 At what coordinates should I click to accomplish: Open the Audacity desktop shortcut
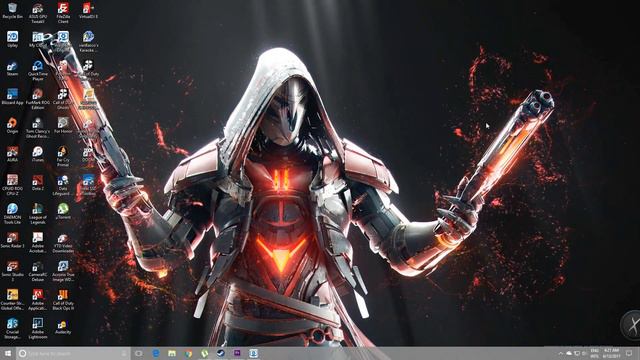63,325
